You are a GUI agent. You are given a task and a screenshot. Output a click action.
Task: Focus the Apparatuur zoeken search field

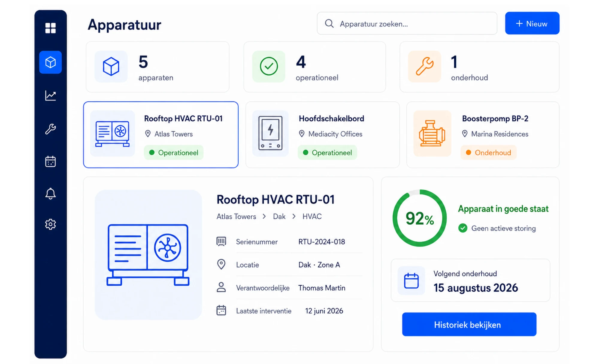click(407, 23)
